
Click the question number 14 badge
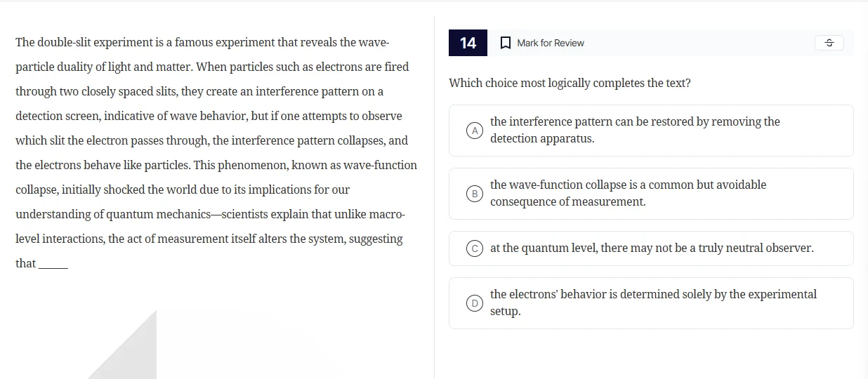click(x=468, y=43)
